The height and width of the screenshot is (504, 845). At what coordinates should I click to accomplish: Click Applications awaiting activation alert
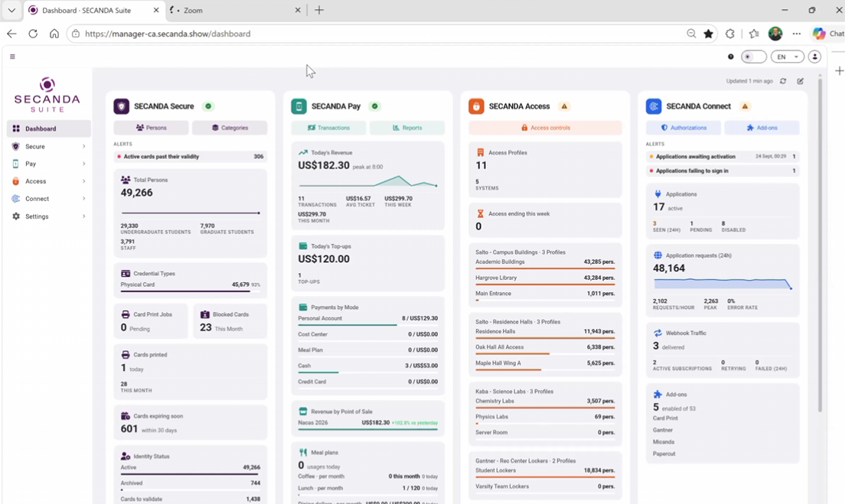point(723,157)
